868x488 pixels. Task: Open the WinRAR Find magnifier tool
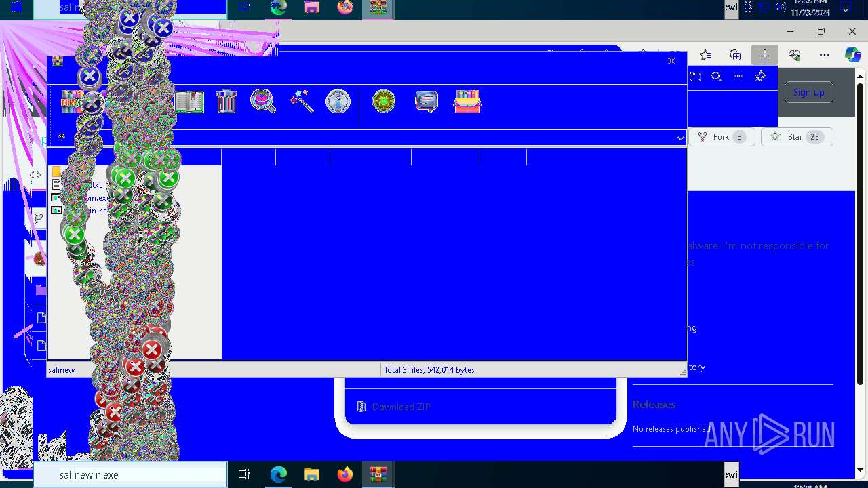(x=263, y=102)
